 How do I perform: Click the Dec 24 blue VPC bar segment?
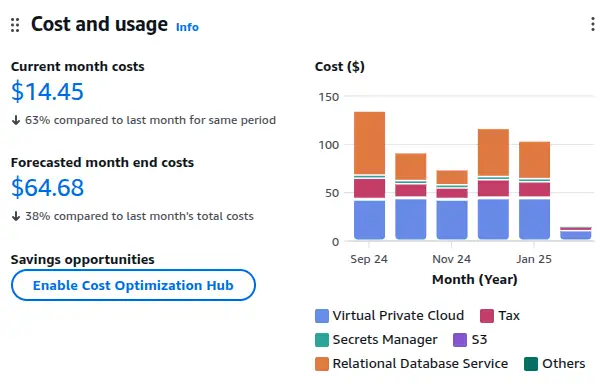pos(493,219)
